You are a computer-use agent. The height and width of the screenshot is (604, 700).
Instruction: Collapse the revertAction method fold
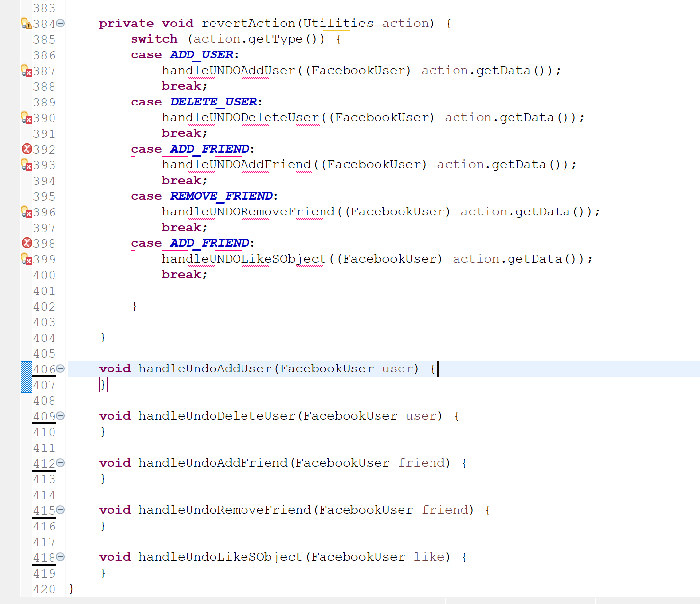click(60, 23)
